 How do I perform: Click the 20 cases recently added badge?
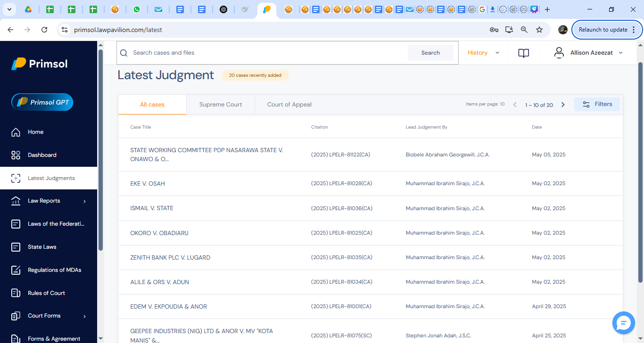[x=255, y=75]
